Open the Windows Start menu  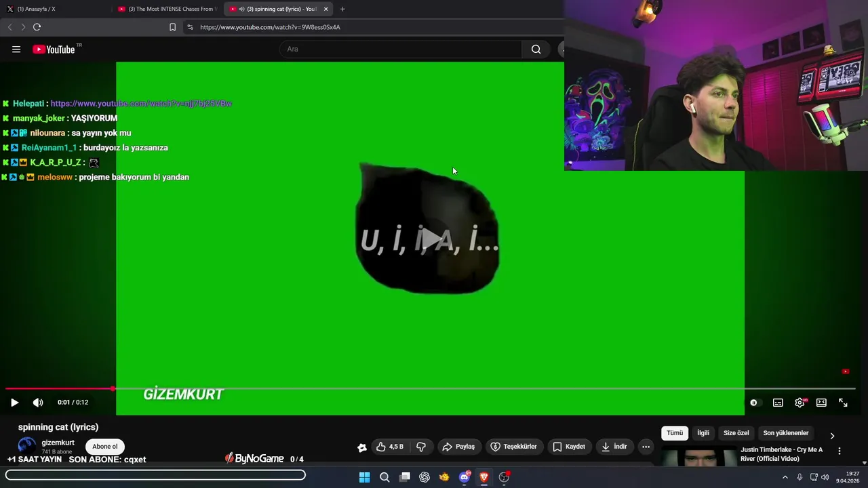(x=364, y=477)
